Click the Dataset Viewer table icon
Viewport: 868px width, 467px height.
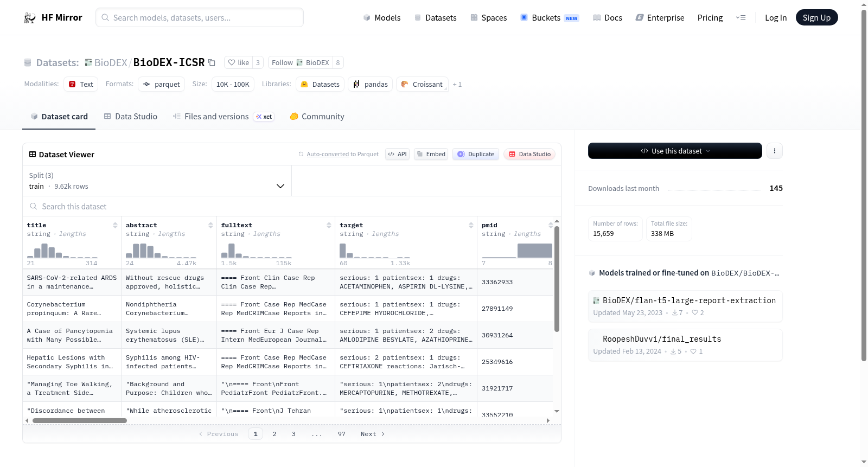[33, 155]
